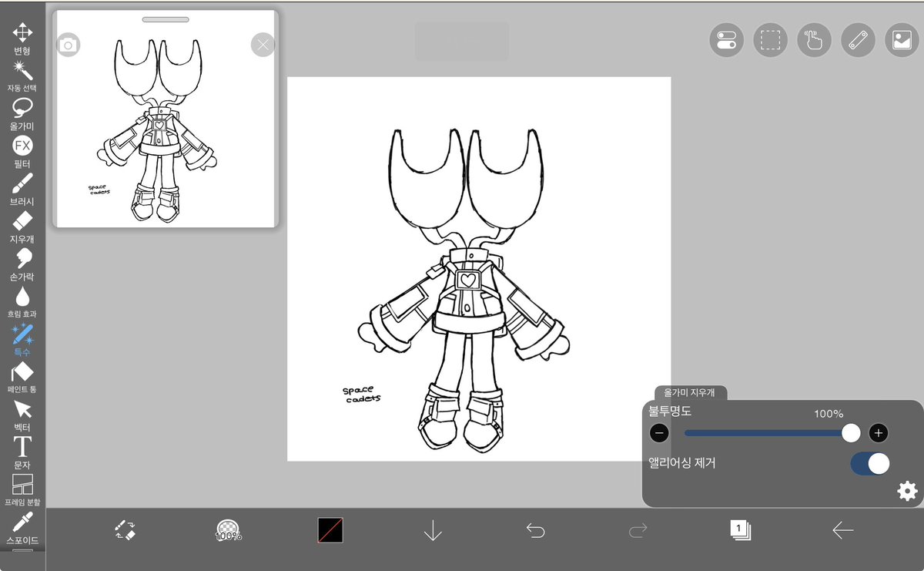Open the selection area dashed-square icon

pos(770,40)
